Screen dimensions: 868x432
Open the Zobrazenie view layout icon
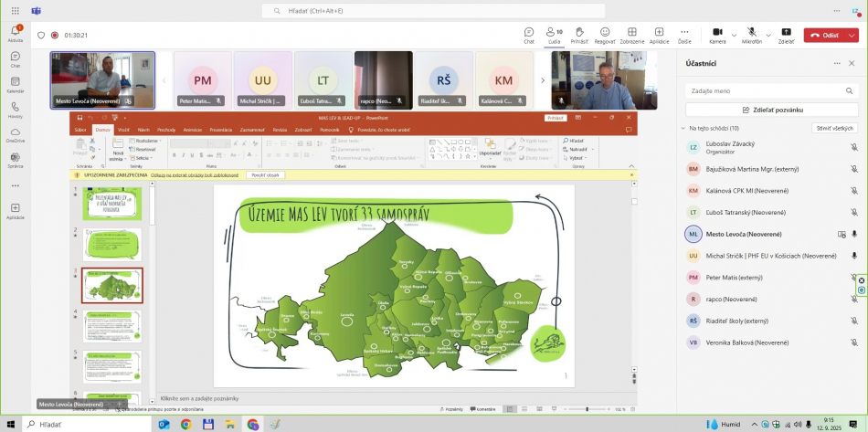pyautogui.click(x=631, y=33)
